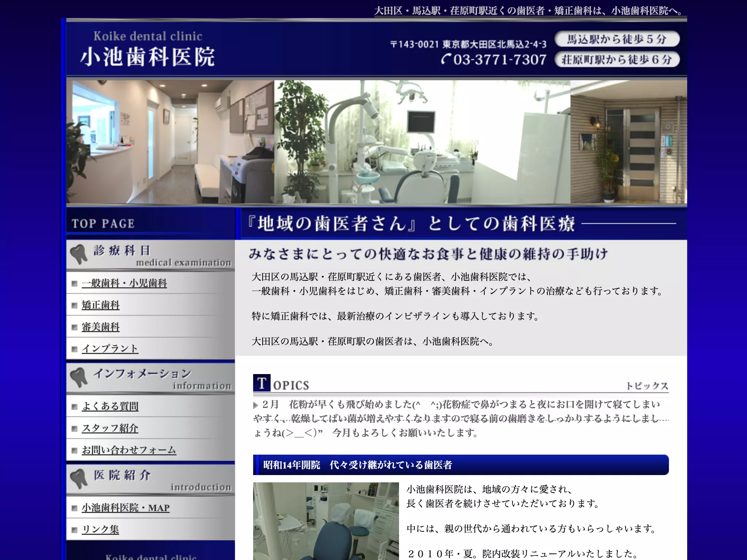
Task: Click the tooth icon beside インフォメーション
Action: click(x=78, y=377)
